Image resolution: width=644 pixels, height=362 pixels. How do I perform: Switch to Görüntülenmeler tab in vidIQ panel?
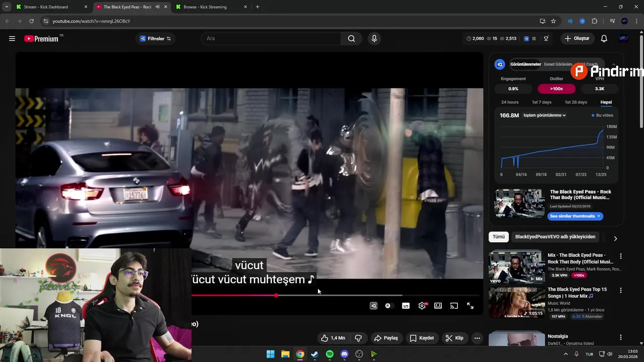(525, 64)
